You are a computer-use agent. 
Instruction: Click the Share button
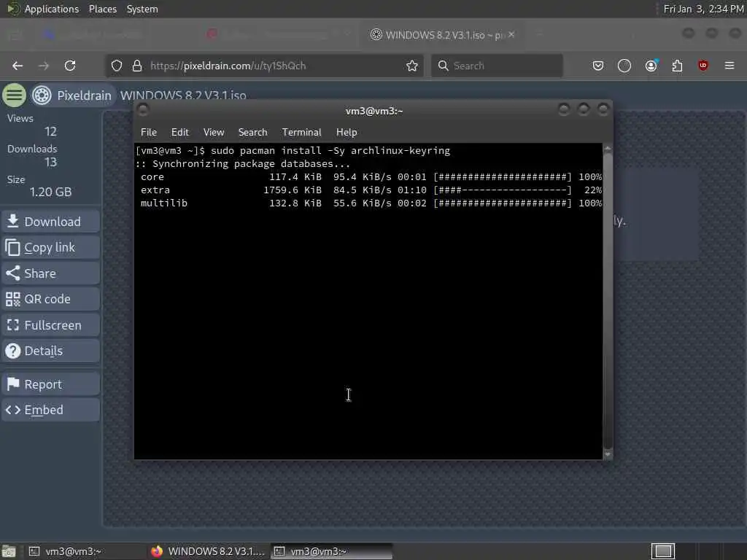50,273
